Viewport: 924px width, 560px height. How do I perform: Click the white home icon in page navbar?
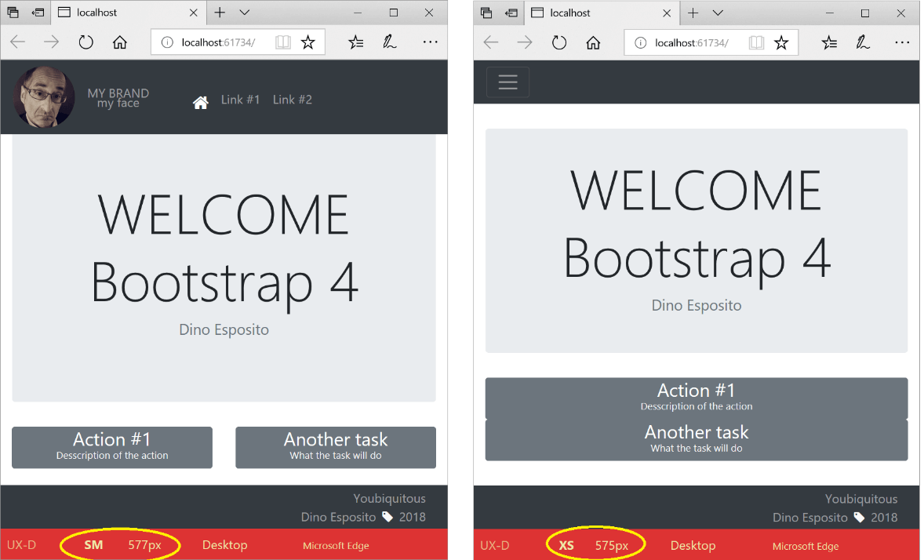[201, 102]
